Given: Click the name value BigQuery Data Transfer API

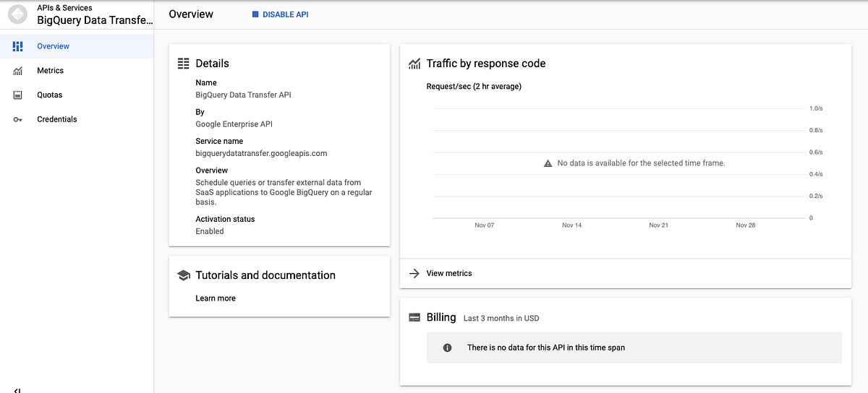Looking at the screenshot, I should coord(244,95).
